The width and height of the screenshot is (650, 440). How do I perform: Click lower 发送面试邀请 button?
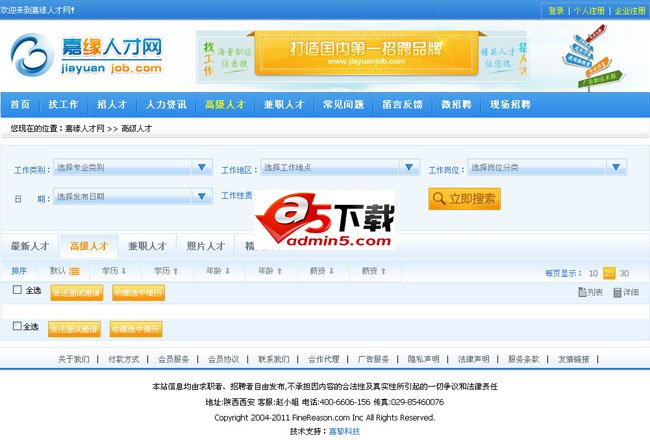74,329
